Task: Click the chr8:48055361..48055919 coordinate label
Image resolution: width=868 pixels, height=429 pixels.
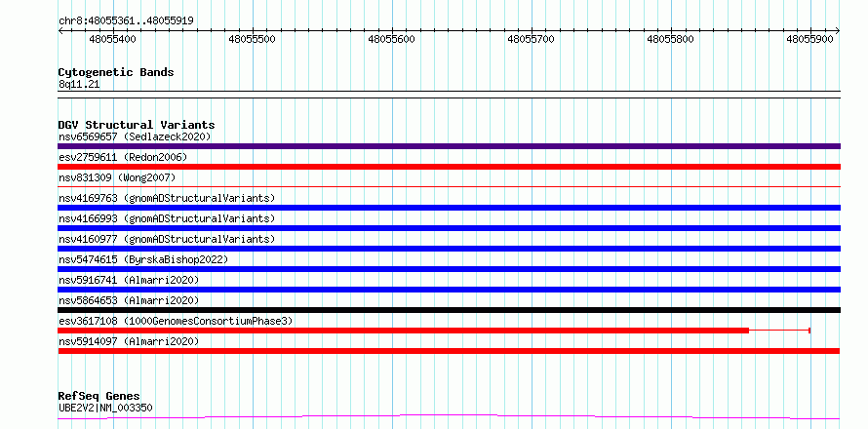Action: [126, 20]
